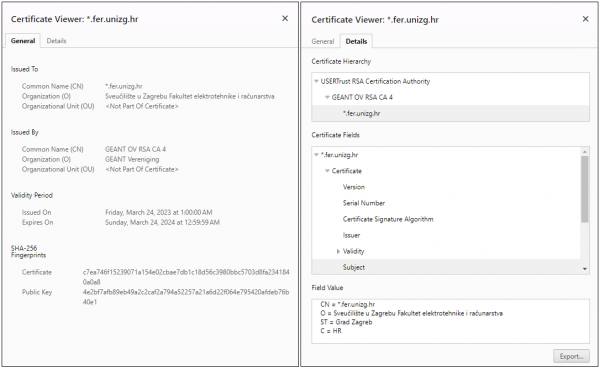Viewport: 600px width, 369px height.
Task: Expand the Validity field arrow
Action: (338, 251)
